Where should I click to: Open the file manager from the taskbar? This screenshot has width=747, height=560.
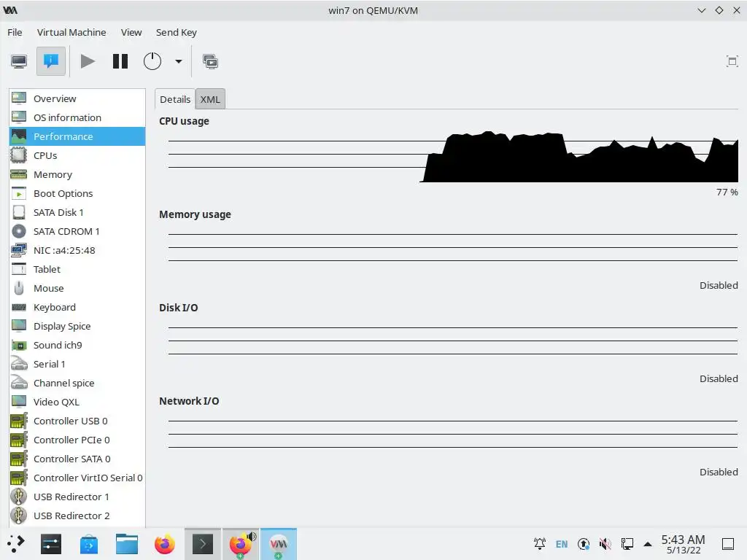click(127, 544)
